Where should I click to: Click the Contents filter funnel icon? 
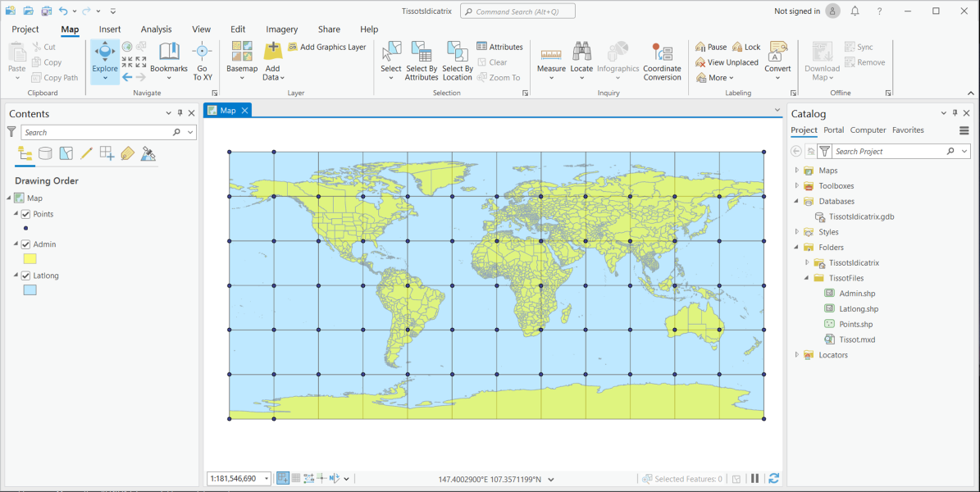[11, 132]
